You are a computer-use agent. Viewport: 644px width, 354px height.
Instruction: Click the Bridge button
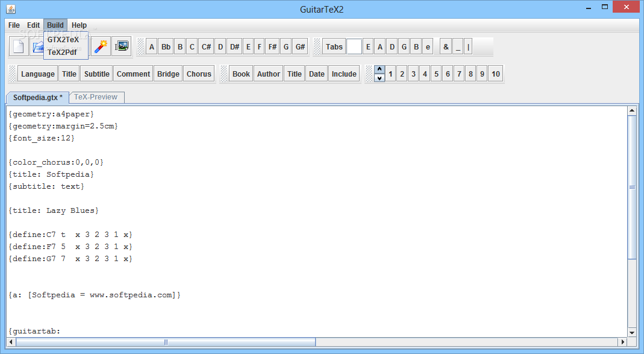click(x=169, y=74)
